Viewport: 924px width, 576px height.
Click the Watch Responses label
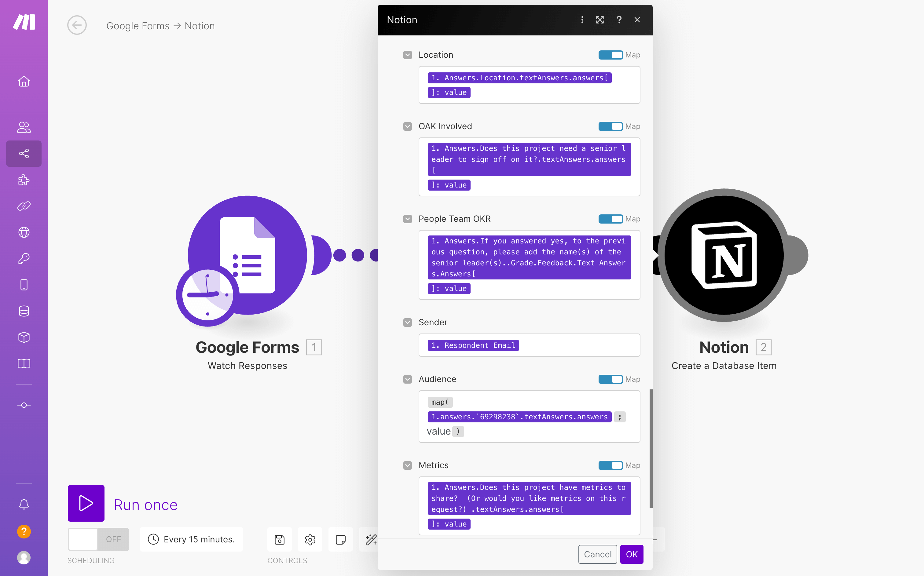click(247, 366)
